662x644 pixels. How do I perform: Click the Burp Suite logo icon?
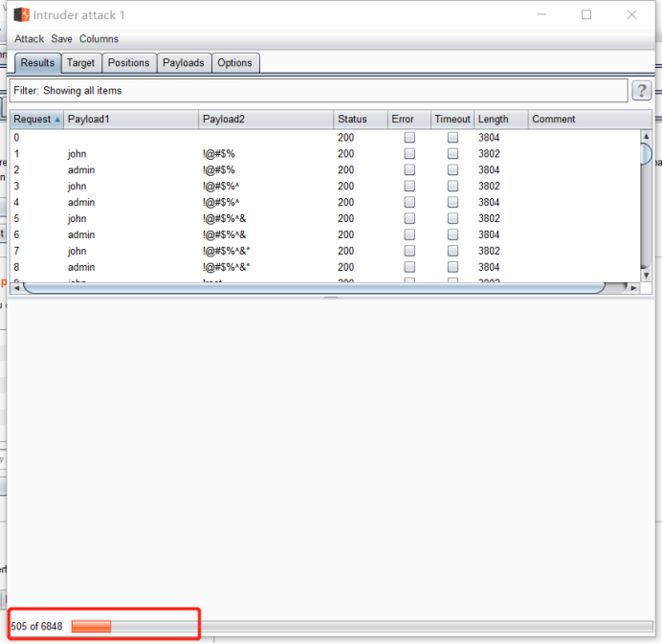click(21, 14)
